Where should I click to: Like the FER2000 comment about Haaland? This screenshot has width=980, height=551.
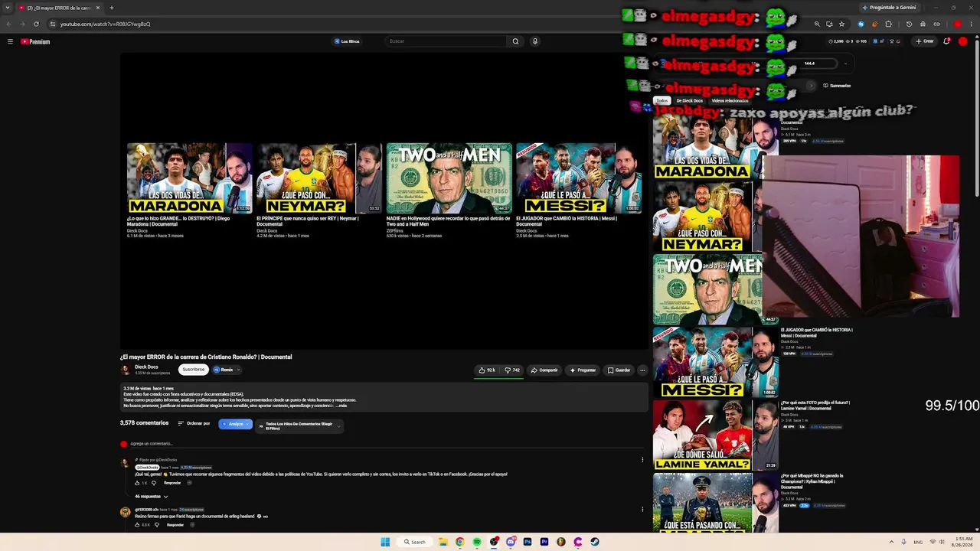tap(138, 525)
